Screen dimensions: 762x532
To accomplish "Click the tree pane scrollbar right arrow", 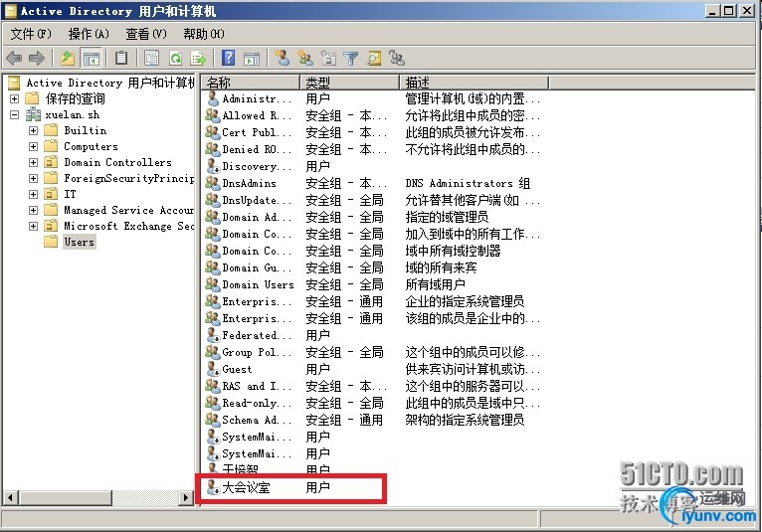I will click(186, 497).
